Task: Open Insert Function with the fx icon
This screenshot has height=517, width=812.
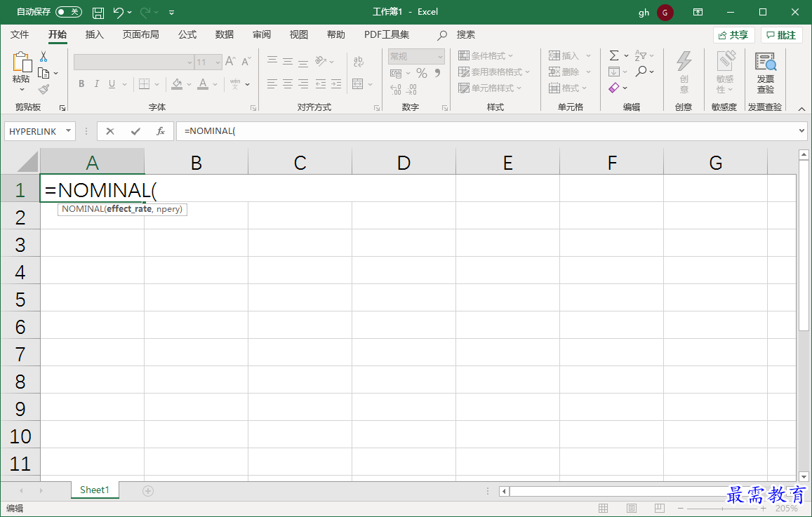Action: pos(161,131)
